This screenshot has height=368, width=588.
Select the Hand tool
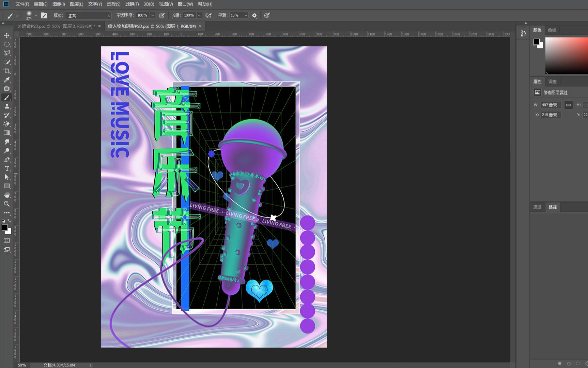point(7,195)
